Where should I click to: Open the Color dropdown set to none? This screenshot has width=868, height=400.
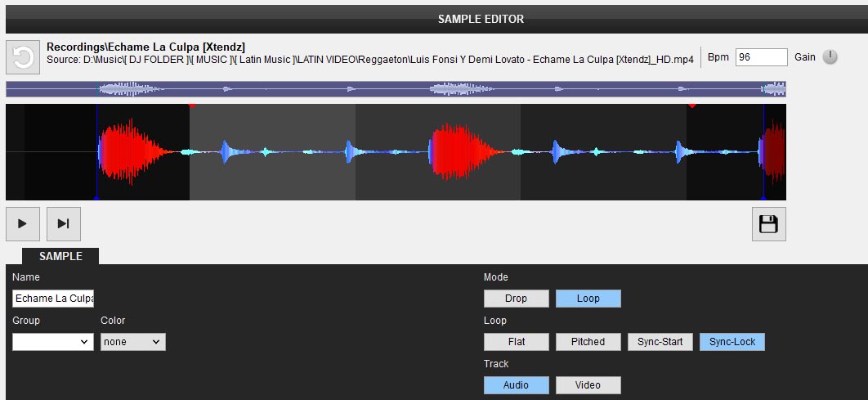(x=133, y=342)
